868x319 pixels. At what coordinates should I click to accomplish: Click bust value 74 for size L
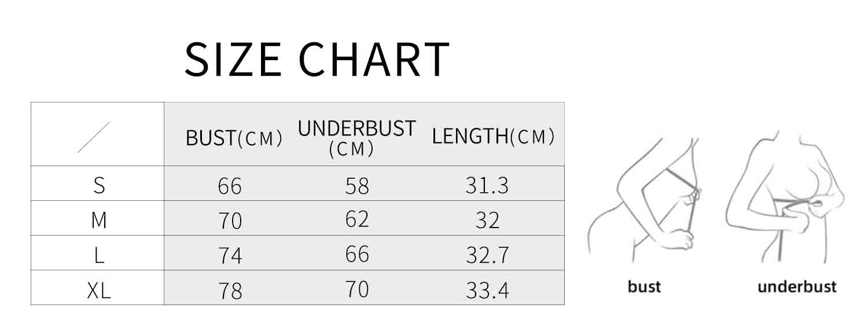pos(230,256)
